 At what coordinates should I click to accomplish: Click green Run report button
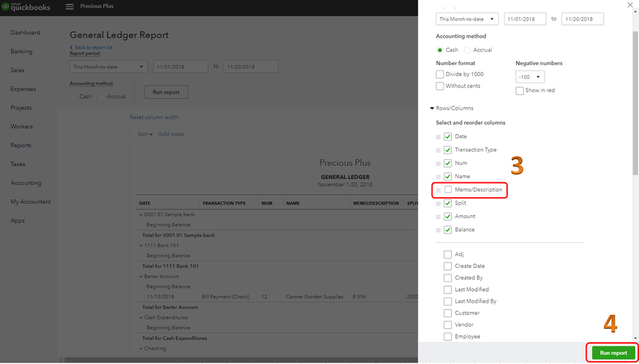613,353
